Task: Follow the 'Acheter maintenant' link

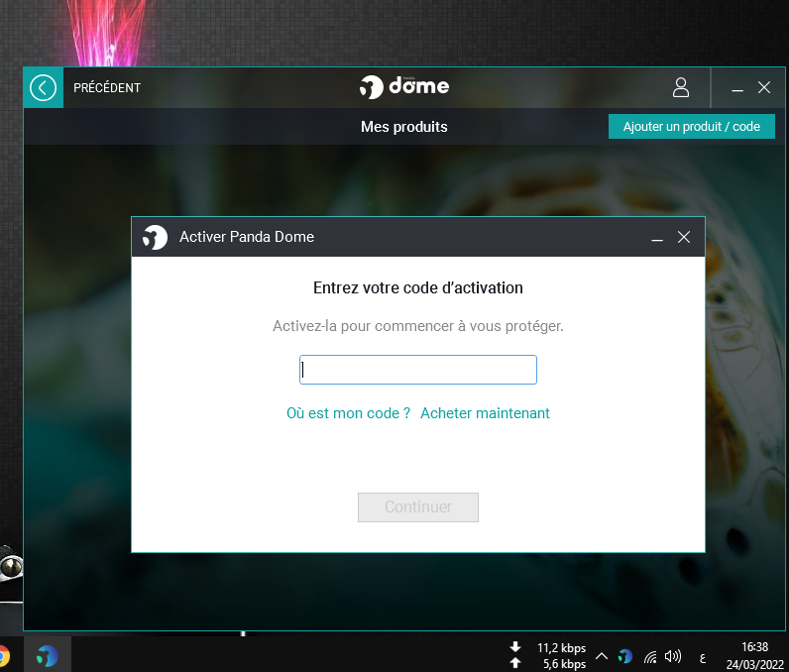Action: pos(485,413)
